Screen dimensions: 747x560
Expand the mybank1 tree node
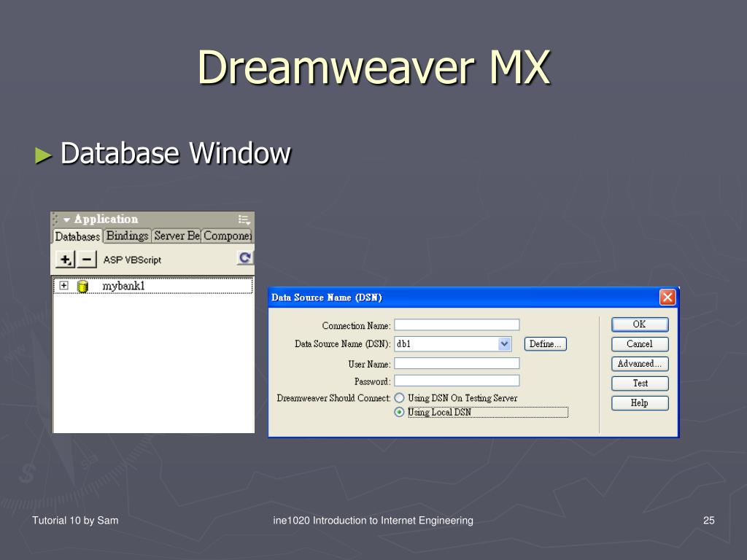[64, 285]
